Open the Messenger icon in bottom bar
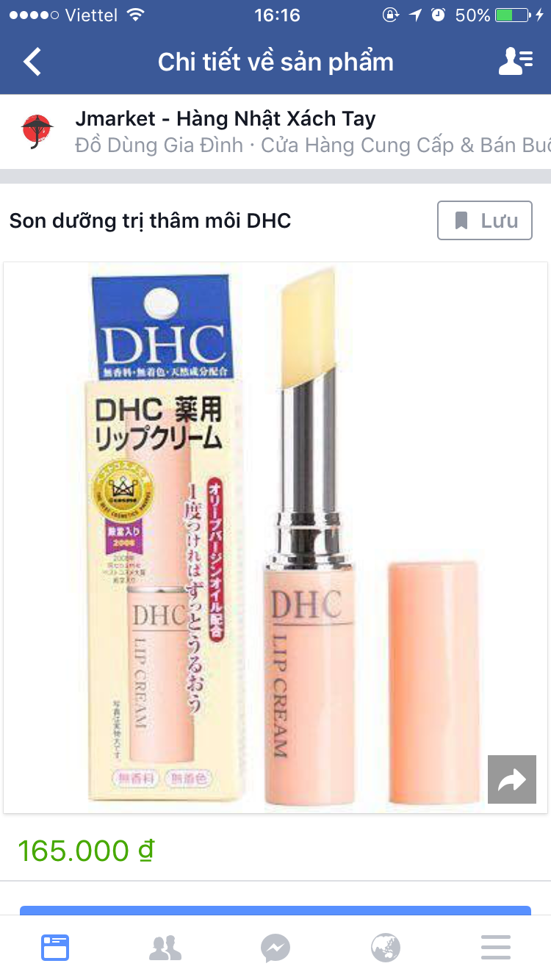551x980 pixels. (275, 948)
